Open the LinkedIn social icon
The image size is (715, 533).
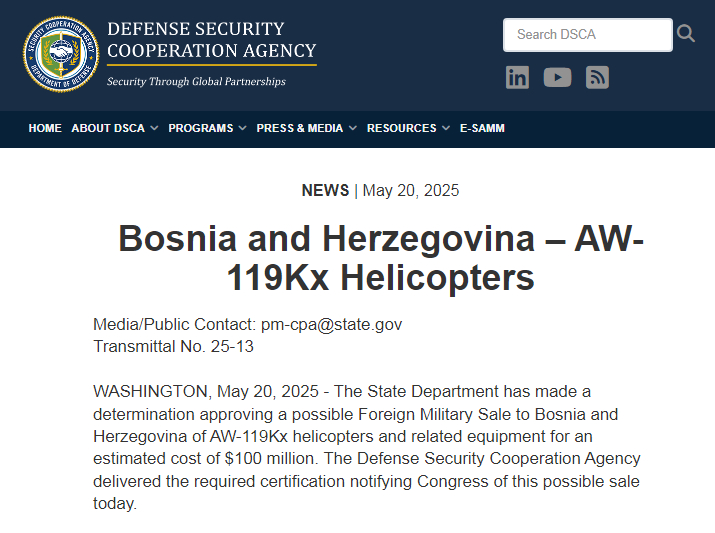click(517, 78)
